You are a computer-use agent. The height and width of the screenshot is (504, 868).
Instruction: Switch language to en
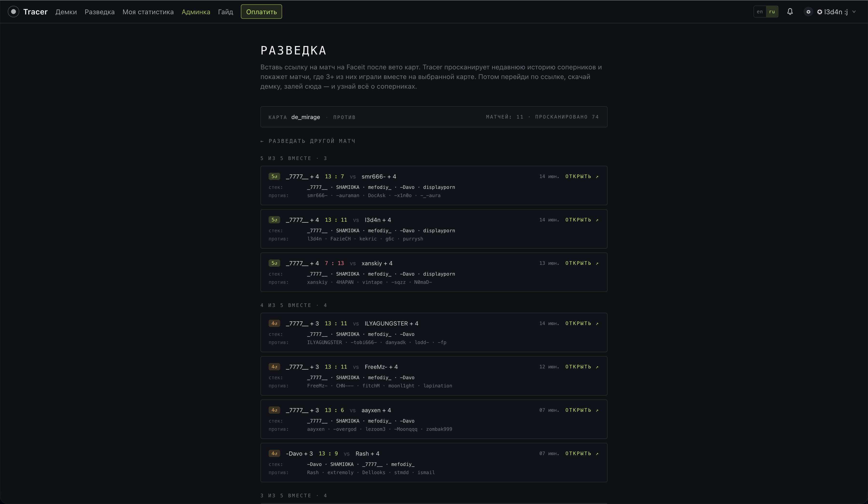pyautogui.click(x=759, y=12)
